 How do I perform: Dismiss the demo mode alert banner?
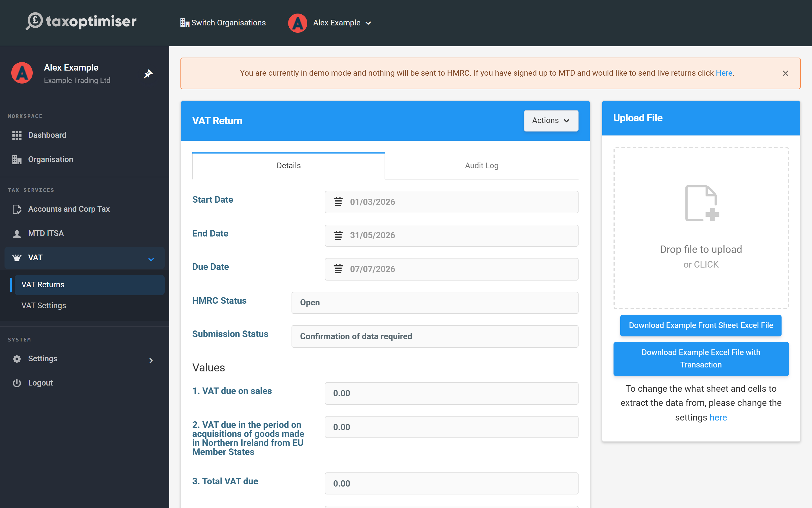click(x=785, y=73)
